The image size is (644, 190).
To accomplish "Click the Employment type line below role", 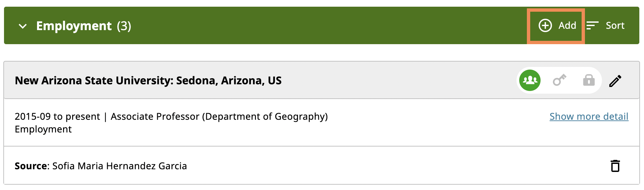I will pyautogui.click(x=43, y=129).
